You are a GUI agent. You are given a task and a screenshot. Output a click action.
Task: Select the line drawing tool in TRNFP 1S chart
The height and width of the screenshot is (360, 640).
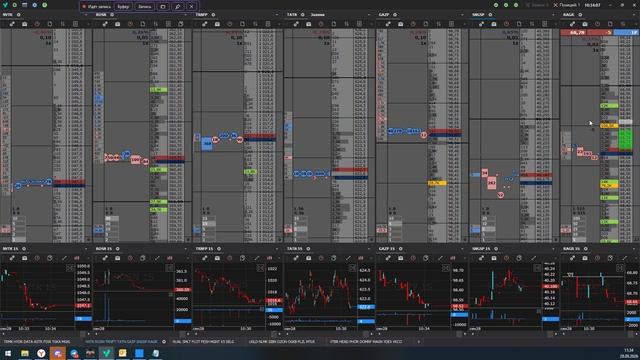click(257, 258)
